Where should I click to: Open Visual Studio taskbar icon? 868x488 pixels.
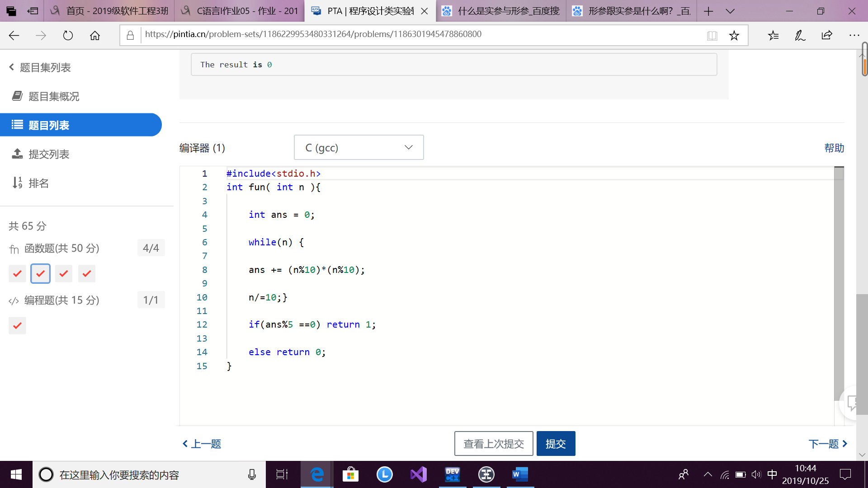[418, 474]
